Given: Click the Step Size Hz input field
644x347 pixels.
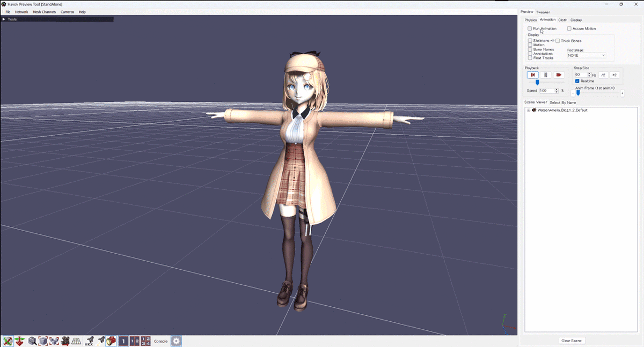Looking at the screenshot, I should [x=581, y=75].
